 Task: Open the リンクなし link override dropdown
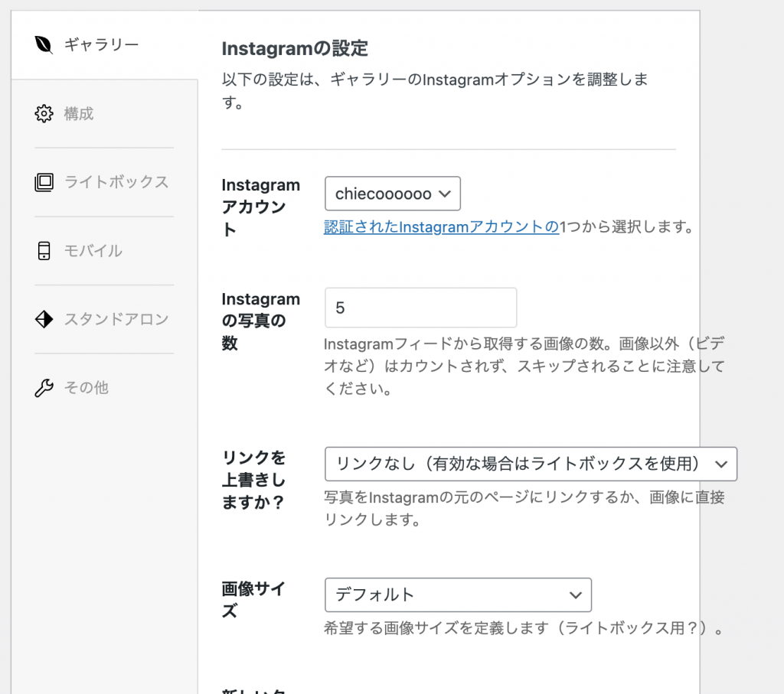[531, 464]
